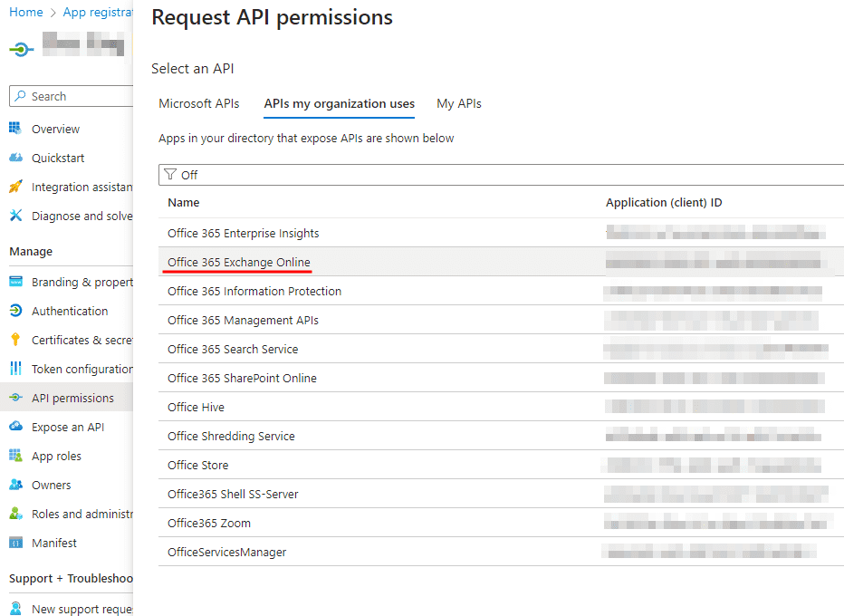Open New support request
The height and width of the screenshot is (616, 844).
click(x=82, y=609)
